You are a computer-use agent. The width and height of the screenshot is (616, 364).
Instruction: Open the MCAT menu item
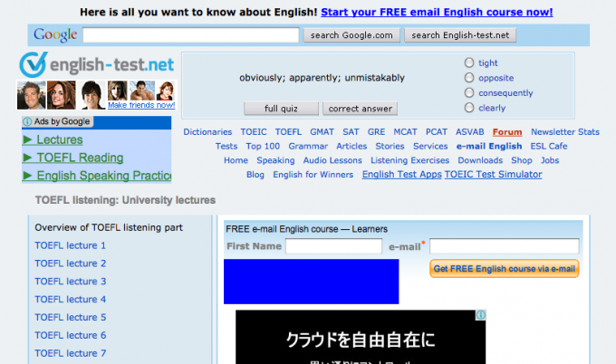(405, 132)
